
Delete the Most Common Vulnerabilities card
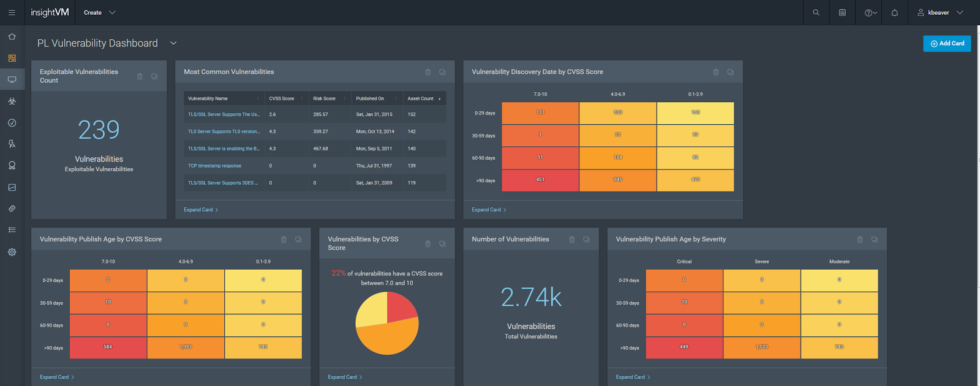[x=428, y=72]
